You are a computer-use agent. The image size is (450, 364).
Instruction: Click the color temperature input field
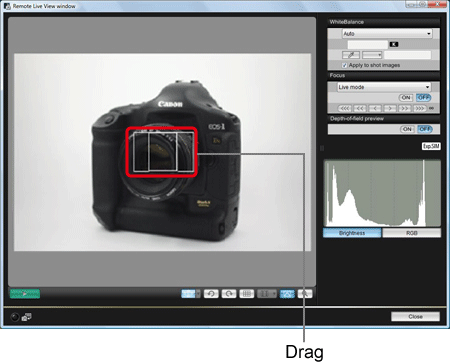(368, 44)
